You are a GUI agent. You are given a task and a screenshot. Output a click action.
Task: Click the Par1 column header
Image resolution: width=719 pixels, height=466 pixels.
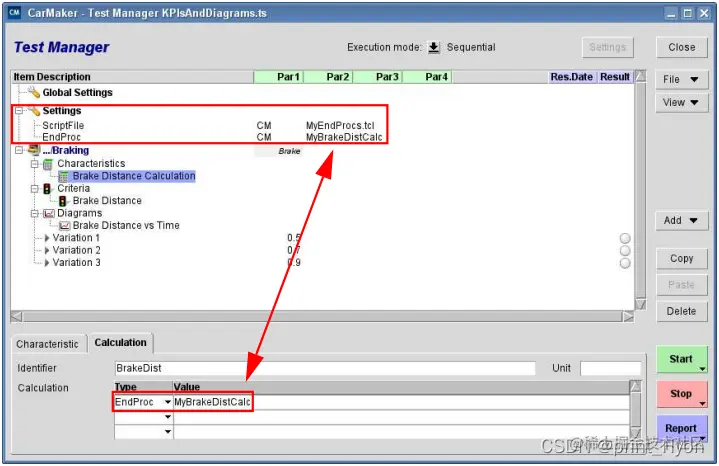pos(278,77)
